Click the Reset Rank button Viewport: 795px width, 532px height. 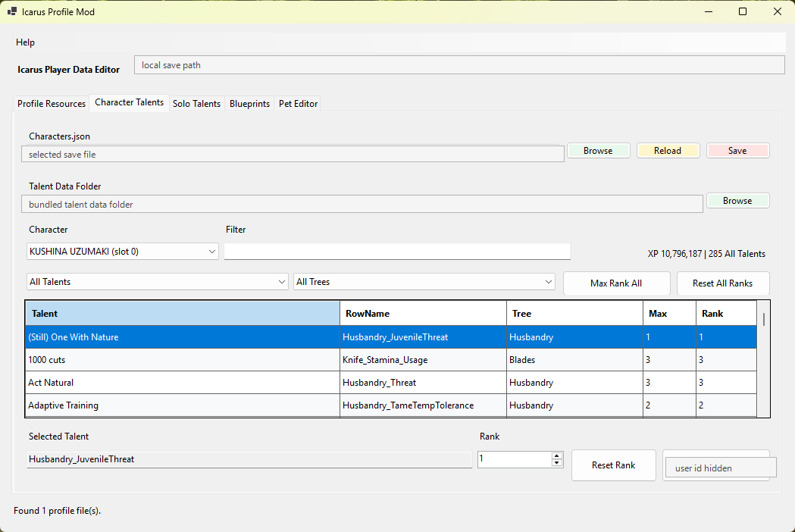[613, 465]
